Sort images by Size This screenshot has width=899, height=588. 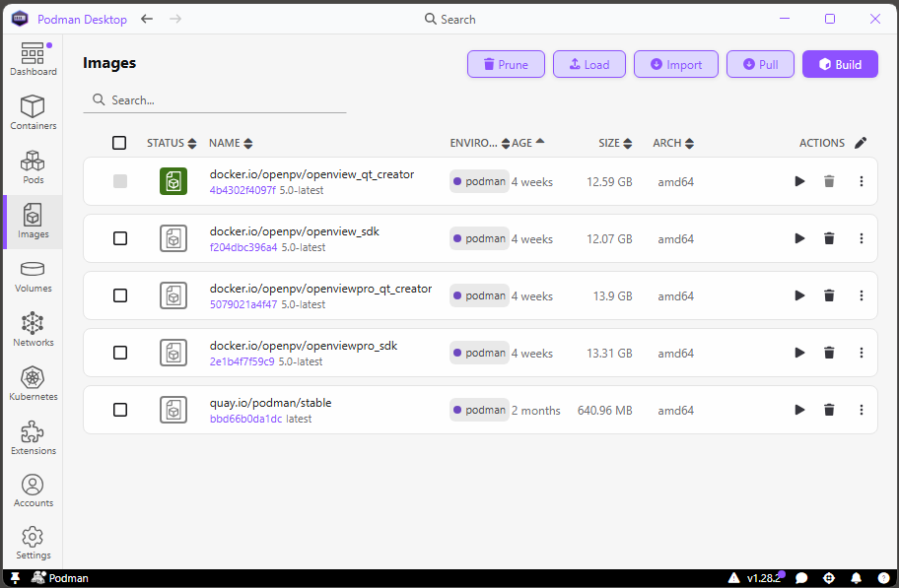pyautogui.click(x=615, y=143)
